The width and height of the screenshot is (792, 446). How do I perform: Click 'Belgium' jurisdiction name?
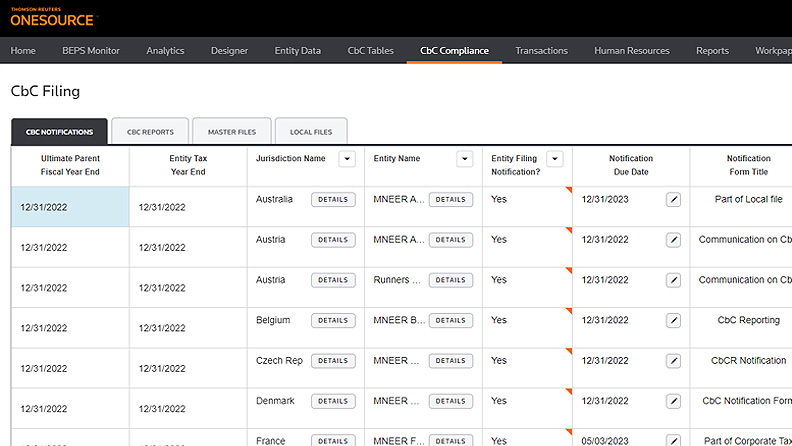click(x=273, y=320)
